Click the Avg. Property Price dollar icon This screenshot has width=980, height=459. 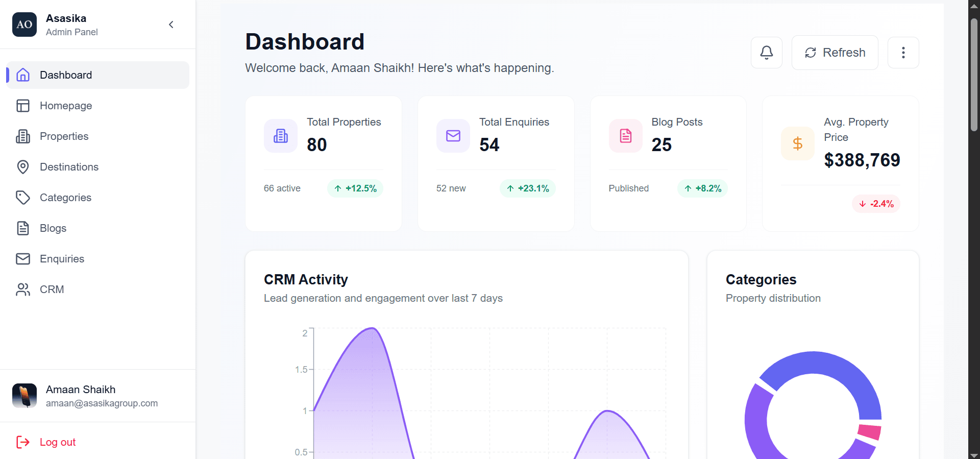pos(798,143)
